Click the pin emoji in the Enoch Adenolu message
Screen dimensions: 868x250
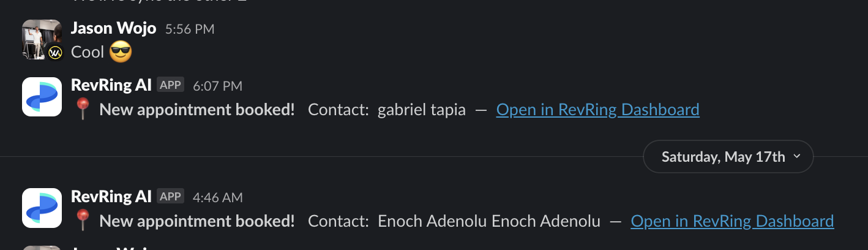click(x=83, y=221)
